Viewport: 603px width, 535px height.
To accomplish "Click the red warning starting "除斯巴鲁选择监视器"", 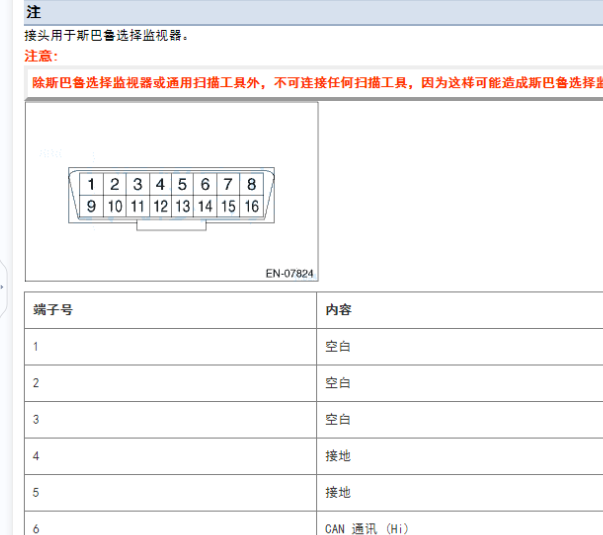I will pos(317,83).
